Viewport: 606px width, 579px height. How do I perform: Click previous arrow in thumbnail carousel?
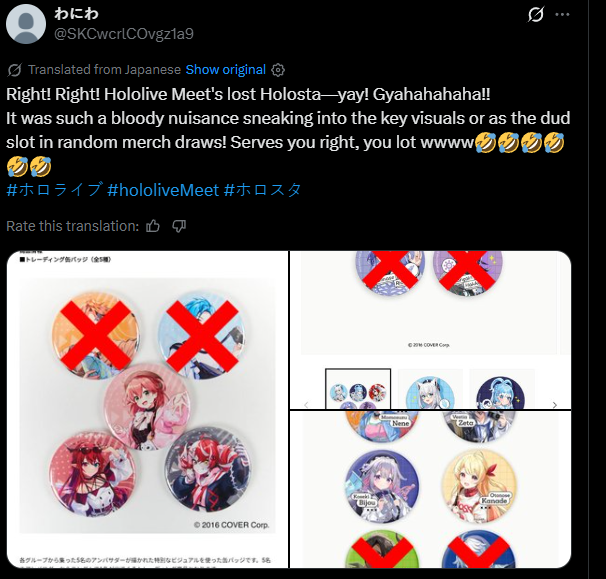[x=306, y=405]
